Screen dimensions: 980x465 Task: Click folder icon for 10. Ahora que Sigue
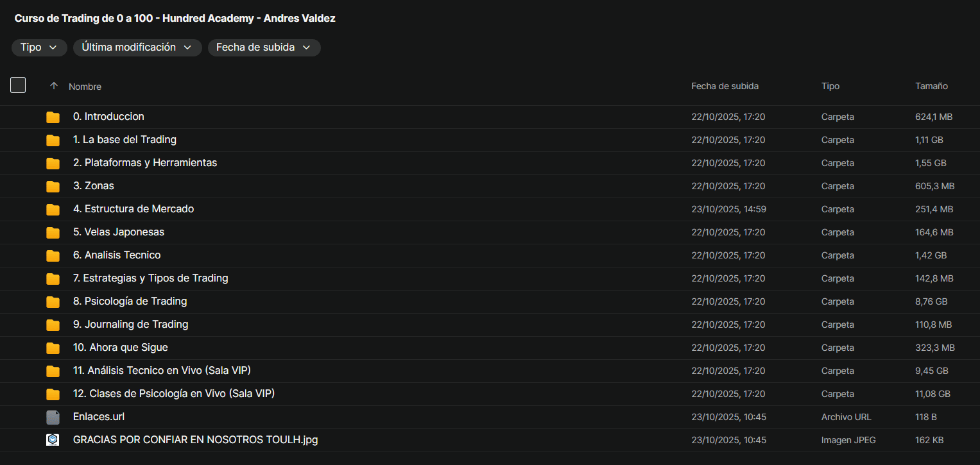tap(53, 348)
